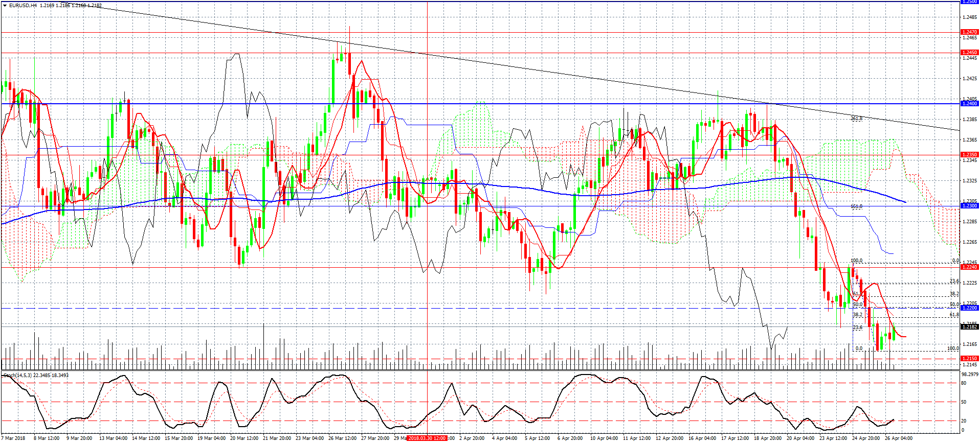Click the 20 Apr 04:00 time label
The width and height of the screenshot is (980, 444).
click(x=800, y=438)
